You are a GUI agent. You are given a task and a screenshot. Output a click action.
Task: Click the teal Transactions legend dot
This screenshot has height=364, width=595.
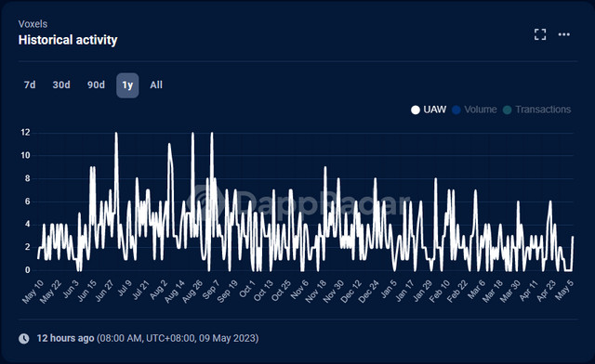(x=508, y=110)
